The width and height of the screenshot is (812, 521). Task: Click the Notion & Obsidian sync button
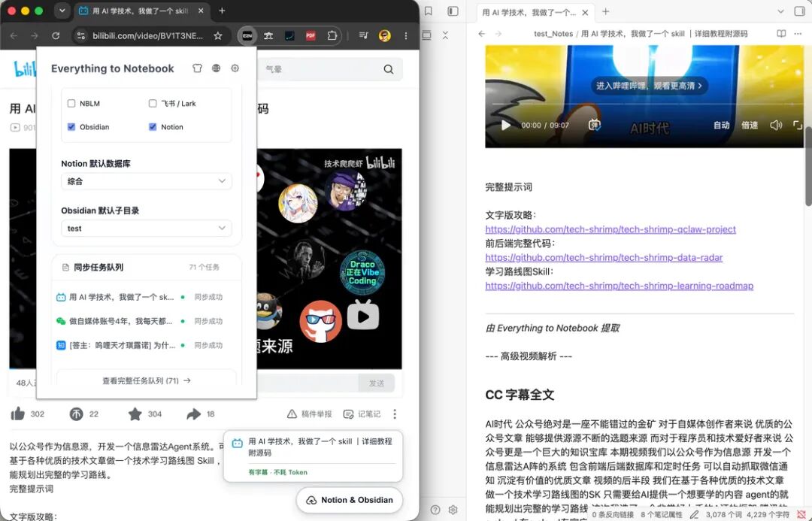click(350, 500)
